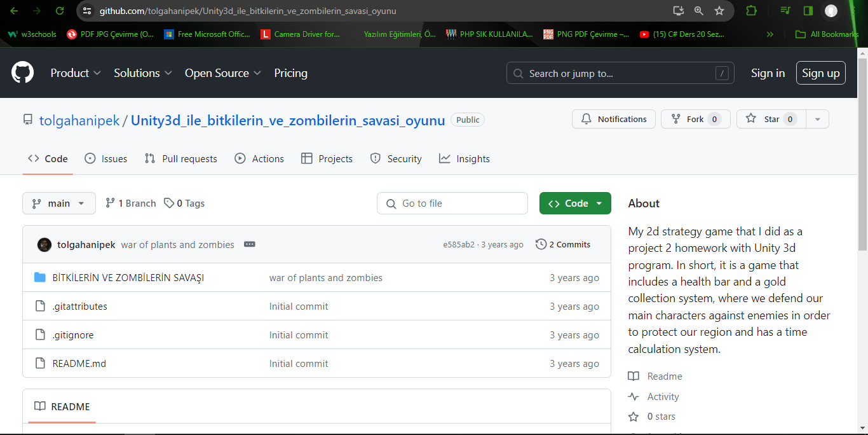Click the commit message ellipsis icon
Viewport: 868px width, 435px height.
click(250, 244)
